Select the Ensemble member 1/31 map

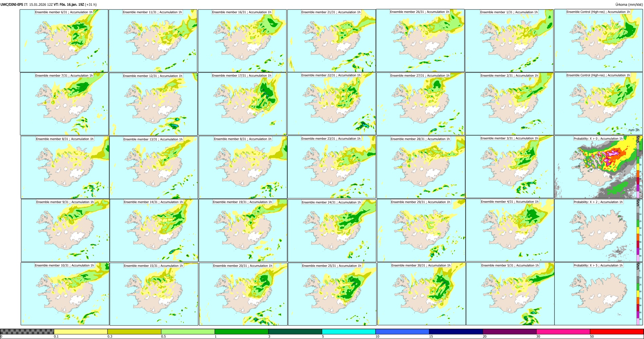click(509, 41)
